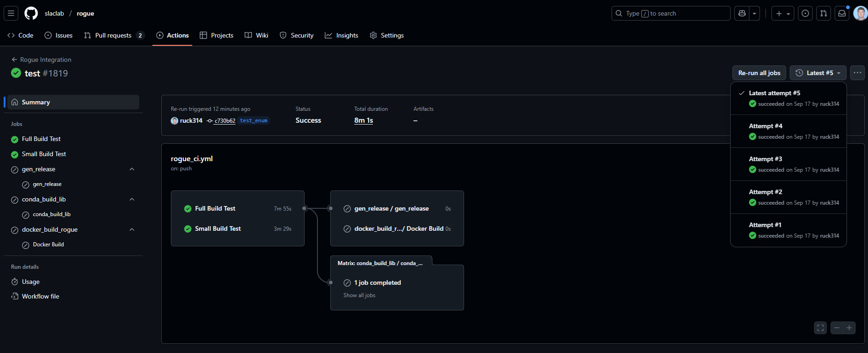Collapse the docker_build_rogue job group
This screenshot has height=353, width=868.
(132, 229)
